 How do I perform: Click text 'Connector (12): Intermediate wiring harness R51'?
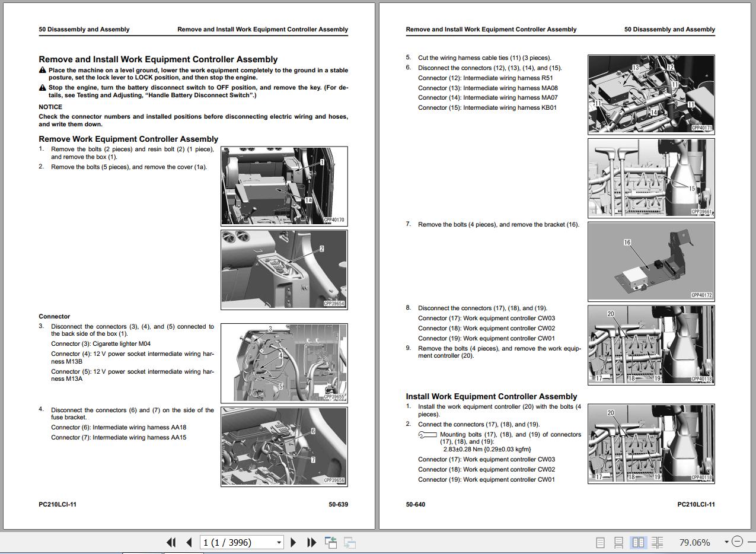pos(486,78)
